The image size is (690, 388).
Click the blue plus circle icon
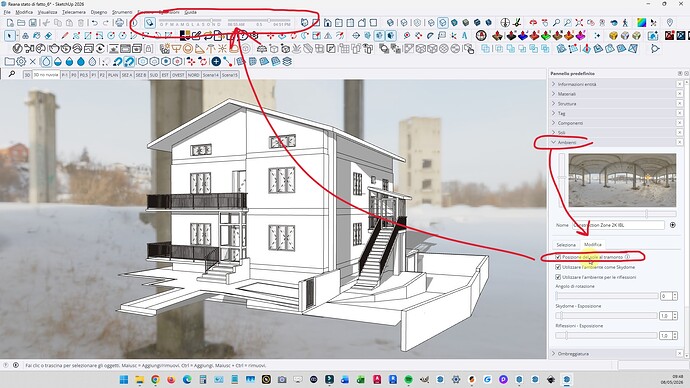216,62
